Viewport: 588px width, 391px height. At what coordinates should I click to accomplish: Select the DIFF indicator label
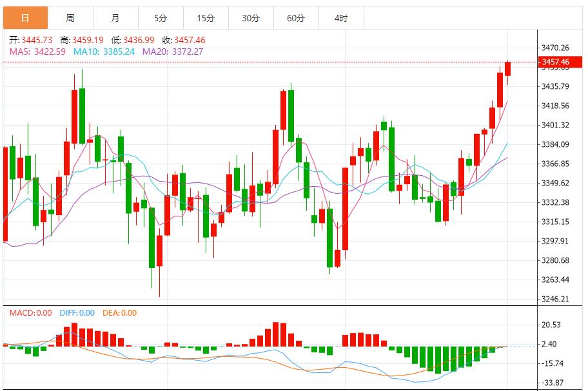tap(77, 313)
